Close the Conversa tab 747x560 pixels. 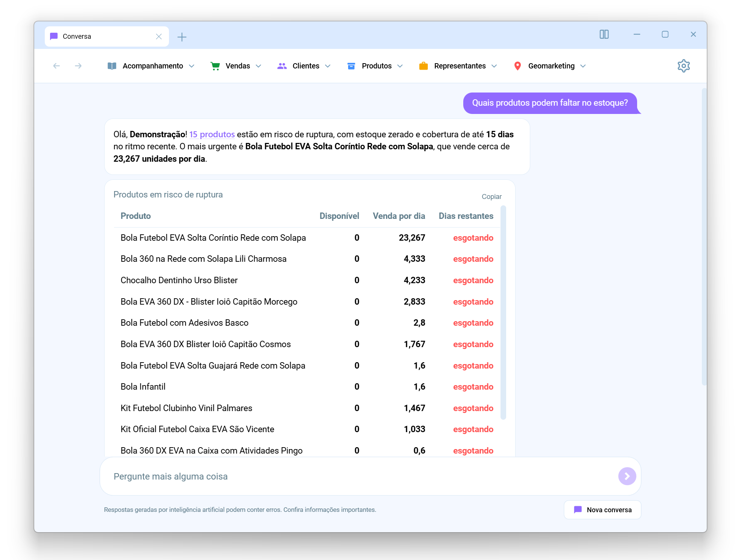pos(159,36)
